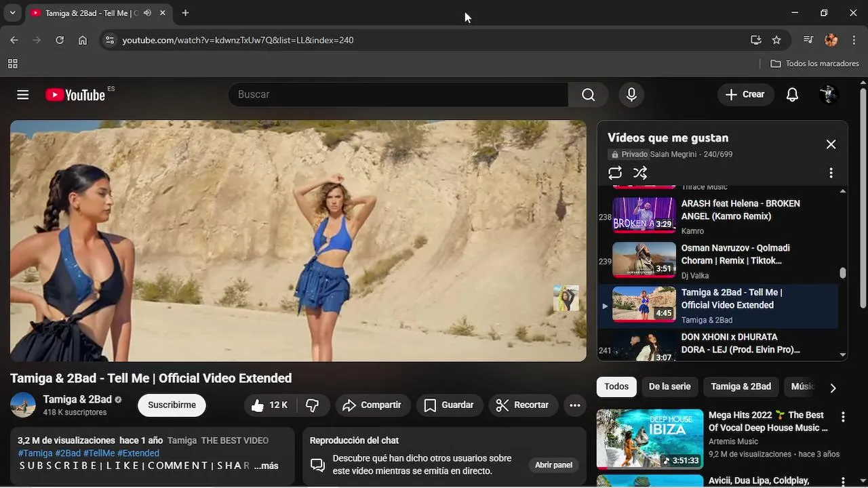View site information icon in address bar

pos(108,40)
